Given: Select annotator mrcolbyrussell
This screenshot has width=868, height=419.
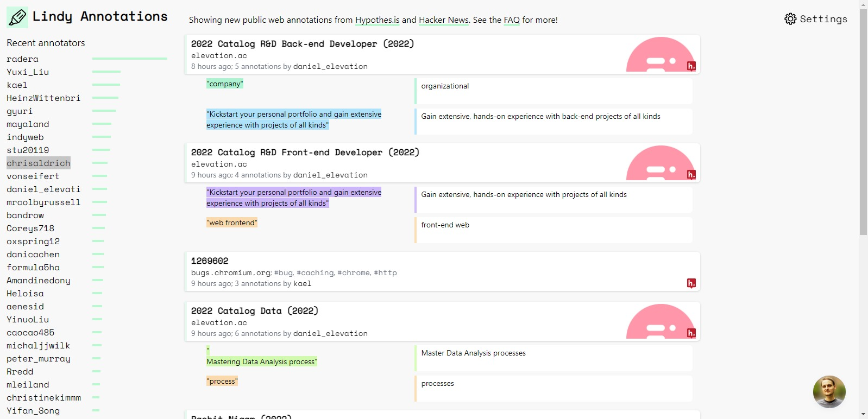Looking at the screenshot, I should point(43,202).
